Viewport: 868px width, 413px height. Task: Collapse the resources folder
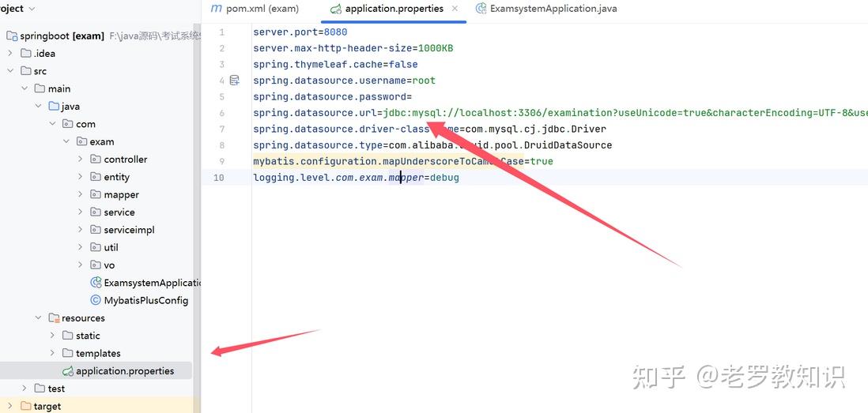[38, 318]
